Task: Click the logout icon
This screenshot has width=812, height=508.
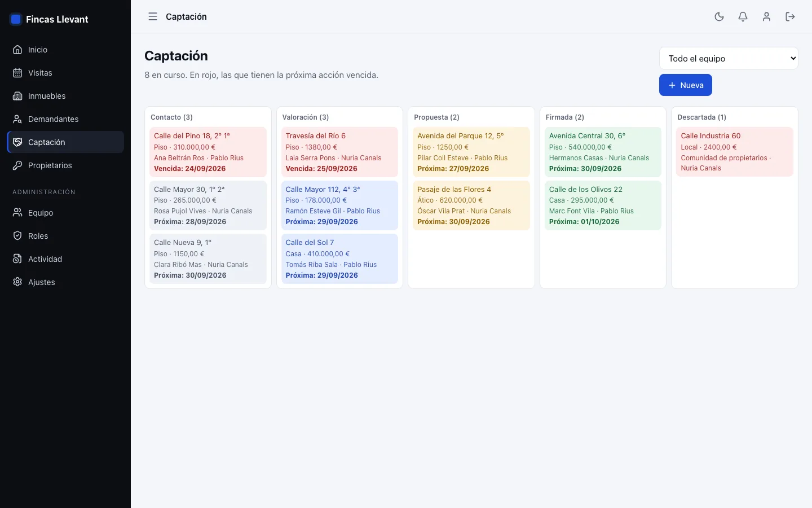Action: (790, 17)
